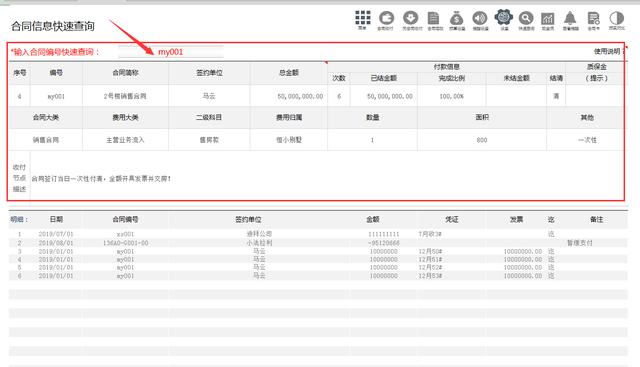Click the 销售合同 category cell
This screenshot has width=640, height=367.
click(x=46, y=140)
